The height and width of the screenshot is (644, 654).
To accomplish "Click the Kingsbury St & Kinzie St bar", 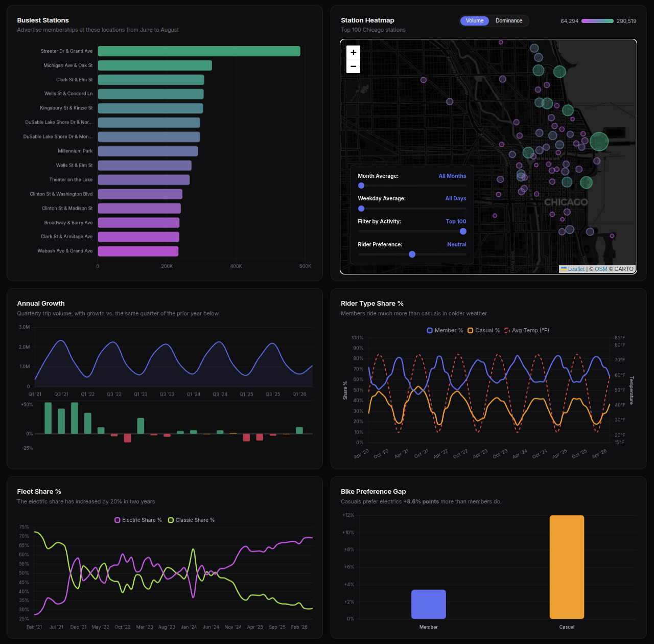I will 151,108.
